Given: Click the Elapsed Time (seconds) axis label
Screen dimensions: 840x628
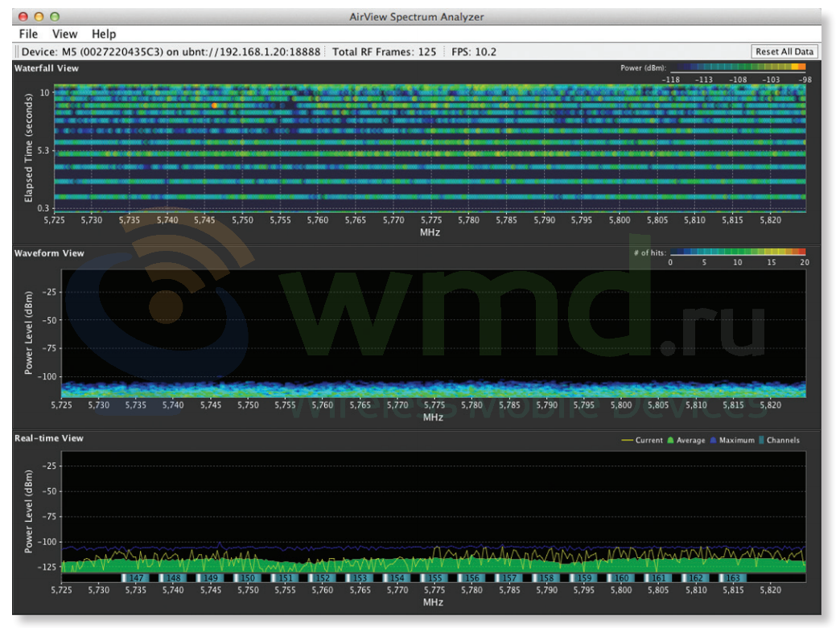Looking at the screenshot, I should click(x=28, y=148).
